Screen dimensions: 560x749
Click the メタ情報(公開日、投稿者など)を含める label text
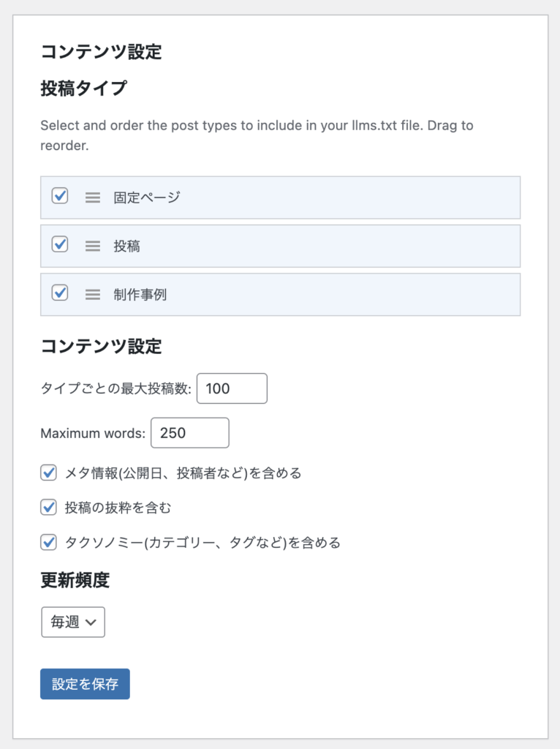point(183,473)
